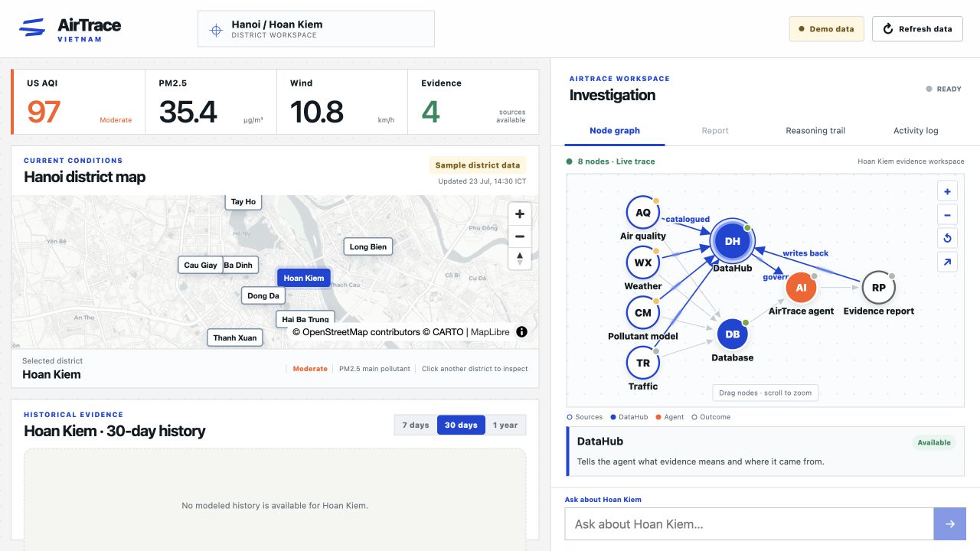Select the 30 days history range
Screen dimensions: 980x551
click(x=461, y=425)
